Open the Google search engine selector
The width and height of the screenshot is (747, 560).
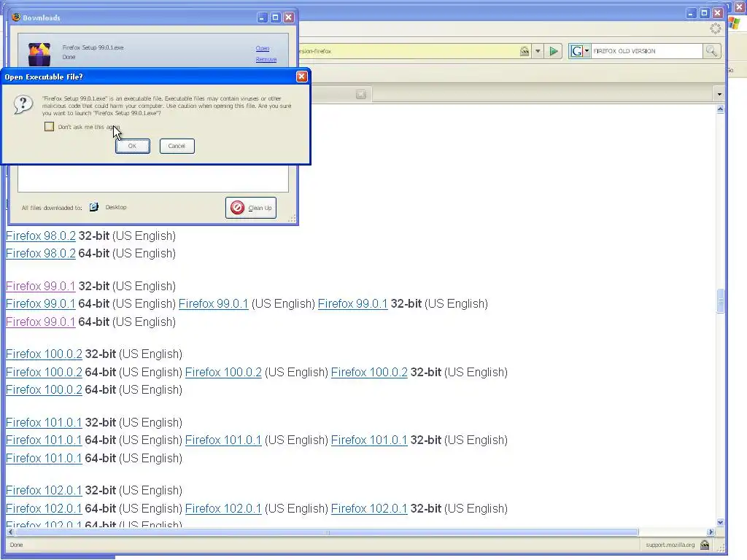point(579,51)
